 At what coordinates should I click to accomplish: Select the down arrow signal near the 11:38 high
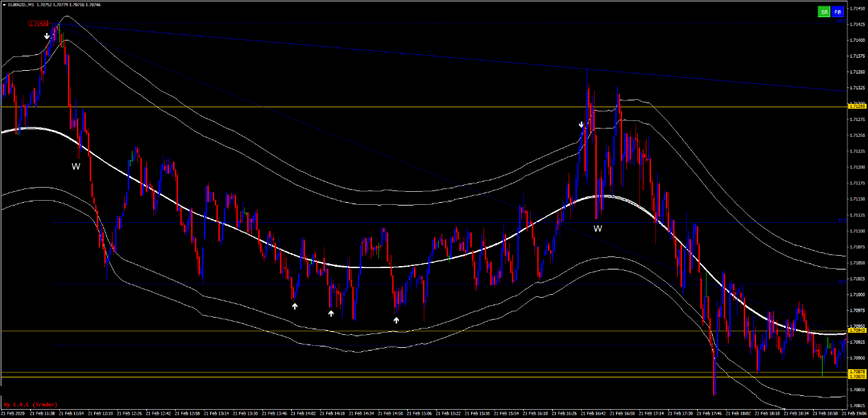47,36
